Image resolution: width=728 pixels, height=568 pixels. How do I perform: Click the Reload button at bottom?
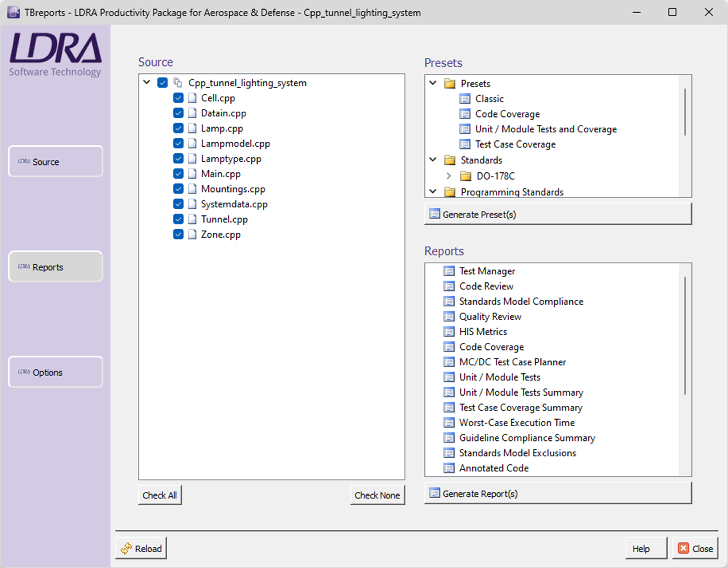141,548
